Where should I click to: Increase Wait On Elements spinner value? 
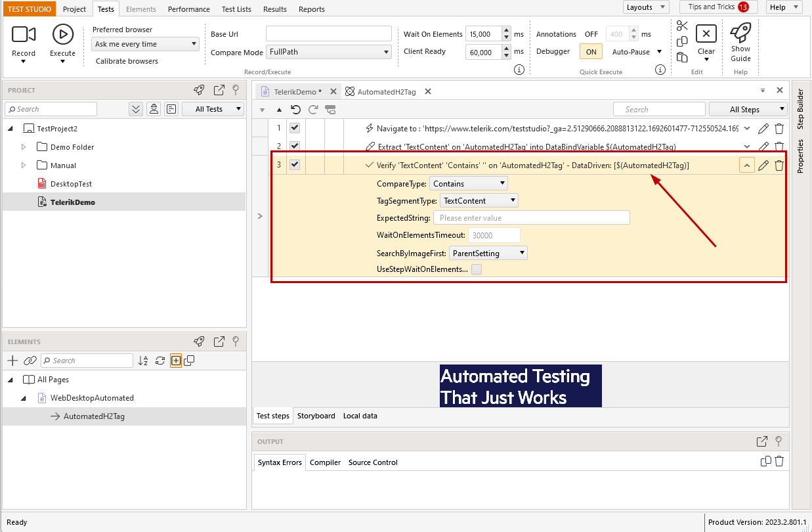[506, 30]
